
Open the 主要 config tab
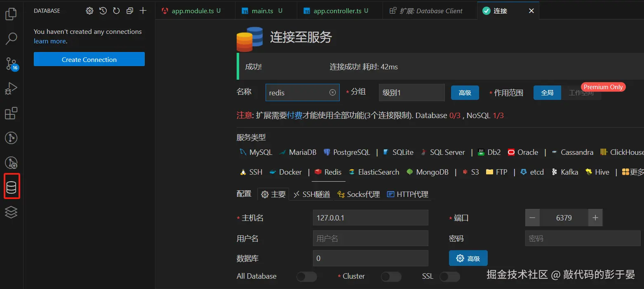273,194
